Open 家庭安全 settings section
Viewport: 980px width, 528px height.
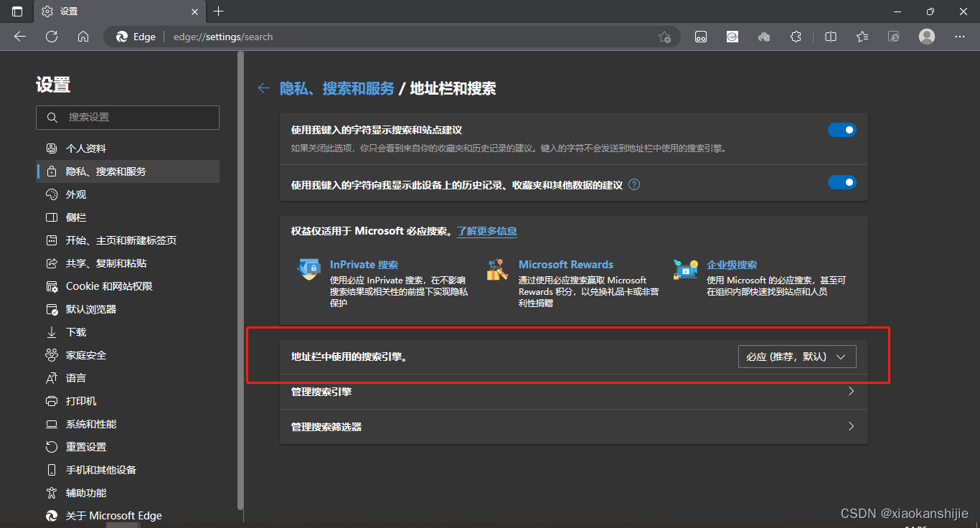coord(128,355)
